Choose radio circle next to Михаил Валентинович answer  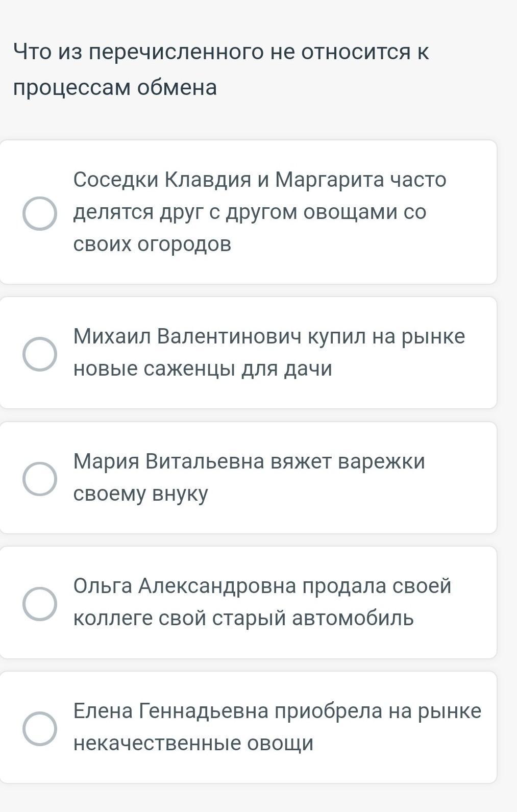[40, 354]
